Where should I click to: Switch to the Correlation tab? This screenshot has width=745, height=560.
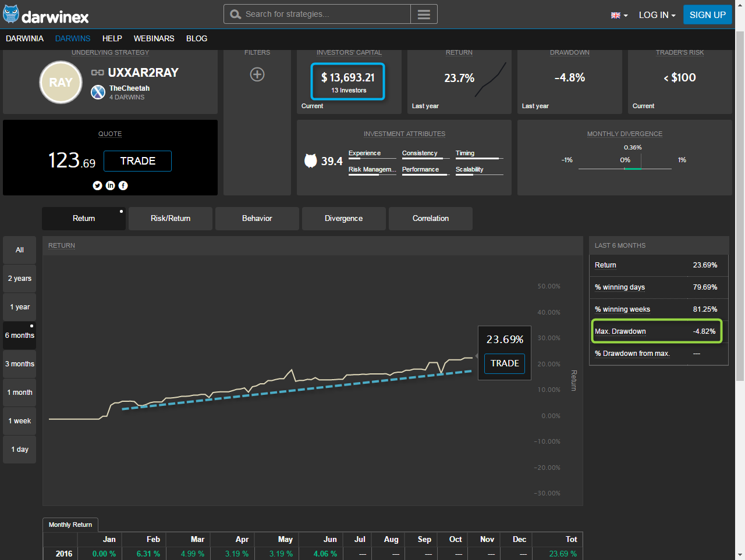(431, 219)
